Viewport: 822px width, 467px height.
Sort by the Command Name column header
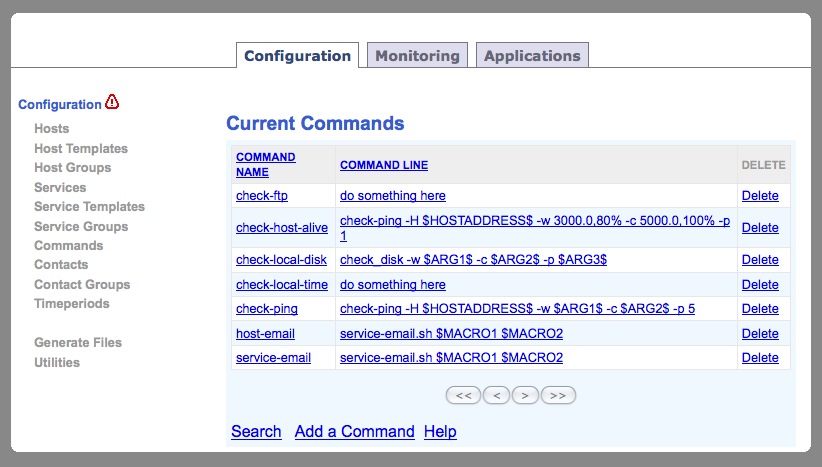click(265, 165)
